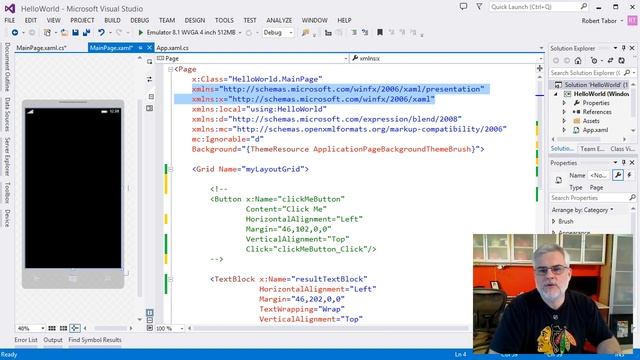
Task: Click the Navigate Backward toolbar icon
Action: [x=15, y=32]
